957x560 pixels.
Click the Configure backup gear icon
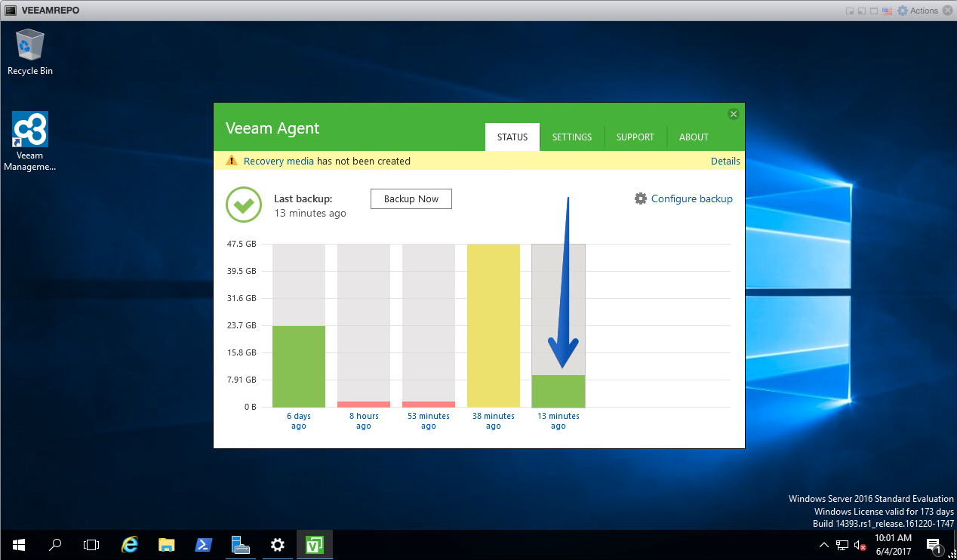pos(641,198)
